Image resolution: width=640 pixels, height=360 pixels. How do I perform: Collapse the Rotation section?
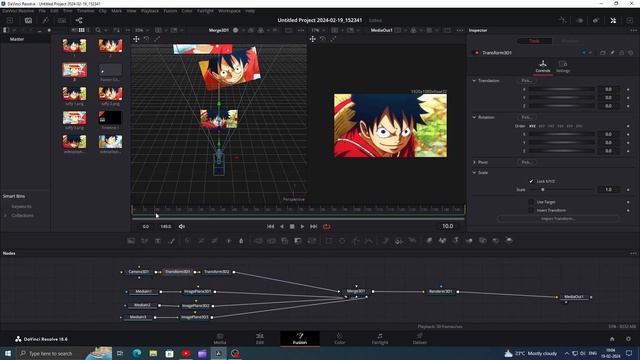point(474,117)
